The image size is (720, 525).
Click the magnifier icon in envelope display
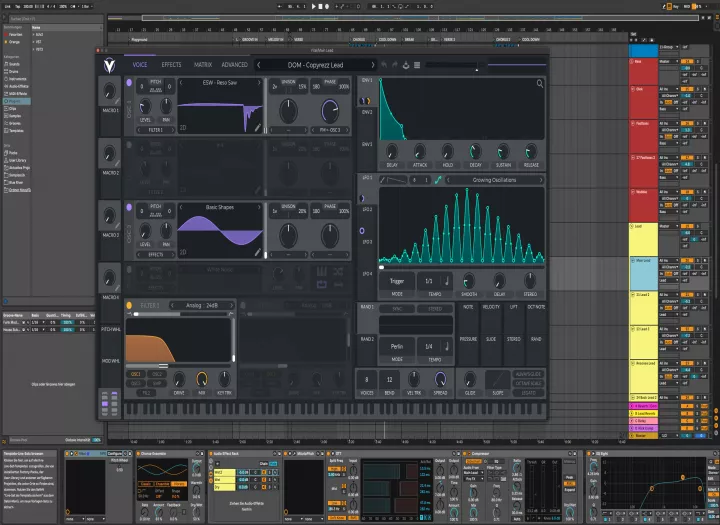point(540,83)
